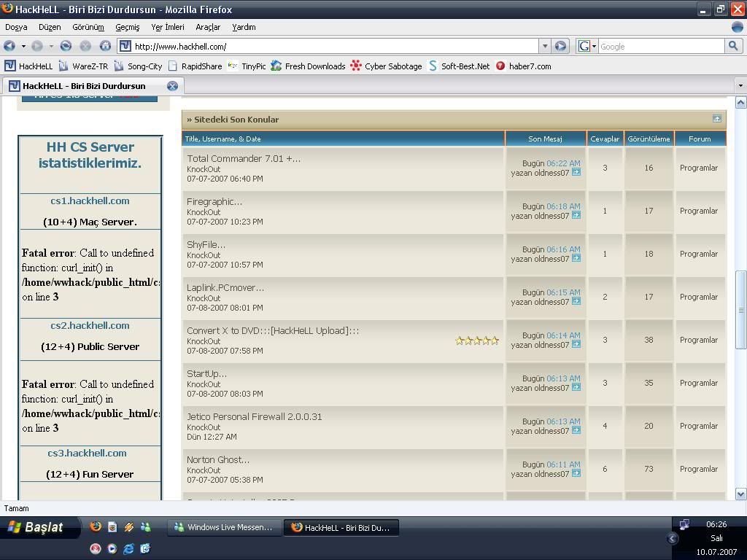The image size is (747, 560).
Task: Open the ShyFile thread
Action: coord(206,244)
